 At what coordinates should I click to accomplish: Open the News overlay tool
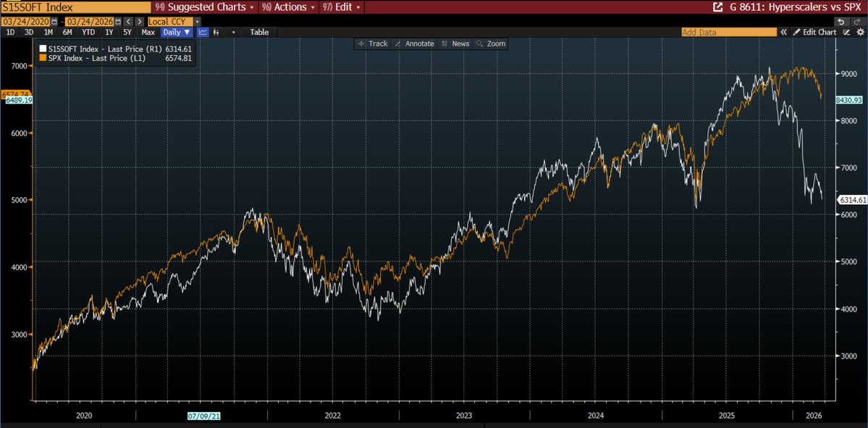tap(455, 43)
